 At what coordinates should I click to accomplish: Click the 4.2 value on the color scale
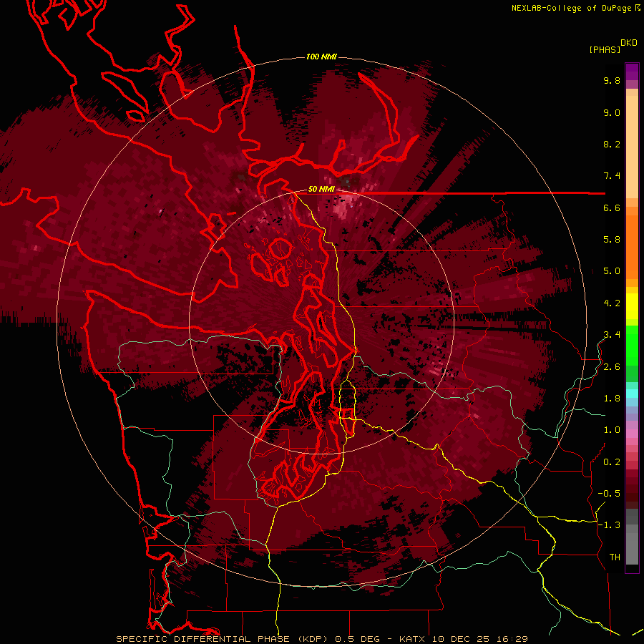(x=612, y=303)
